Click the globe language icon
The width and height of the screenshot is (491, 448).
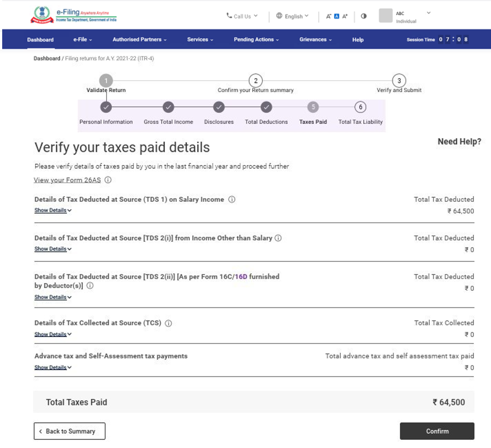click(x=279, y=16)
